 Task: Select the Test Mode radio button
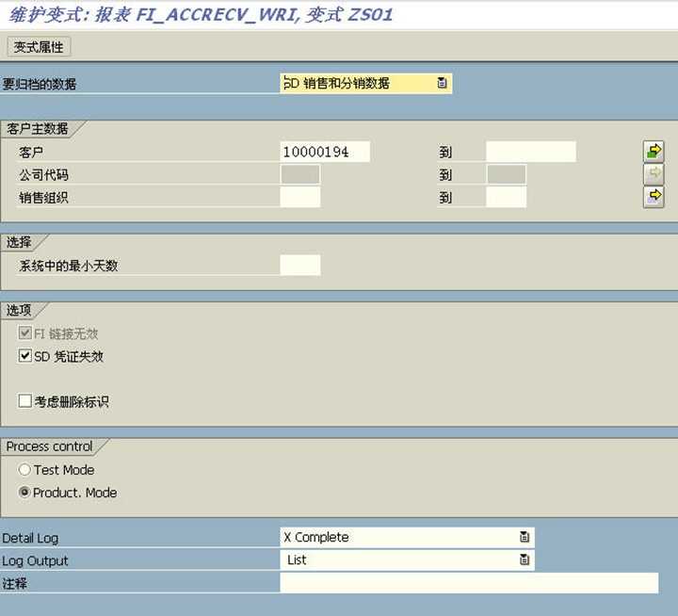pos(24,469)
